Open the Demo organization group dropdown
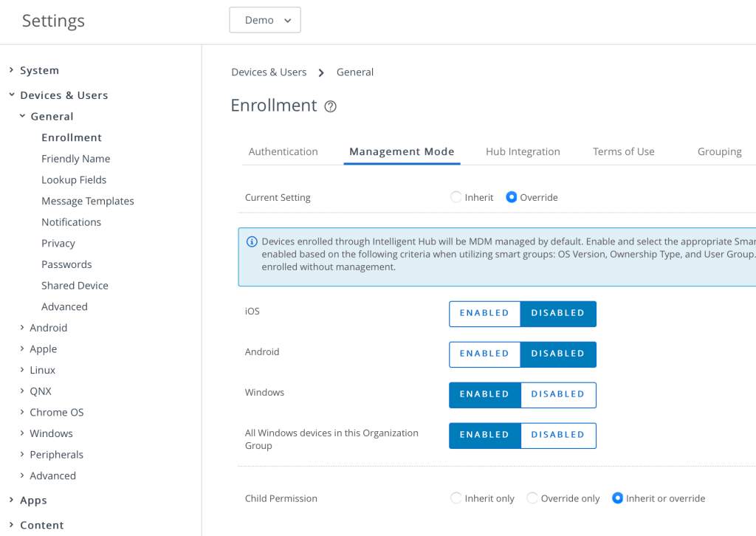This screenshot has height=536, width=756. 265,20
